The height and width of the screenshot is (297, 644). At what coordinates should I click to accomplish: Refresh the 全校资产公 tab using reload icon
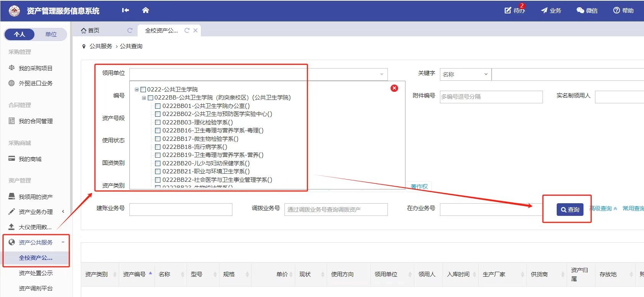click(x=187, y=31)
